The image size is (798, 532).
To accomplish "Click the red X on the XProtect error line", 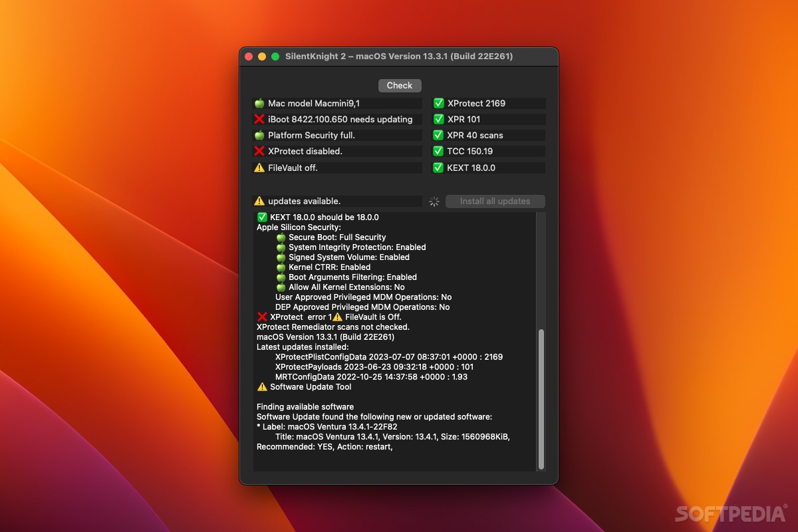I will [262, 317].
